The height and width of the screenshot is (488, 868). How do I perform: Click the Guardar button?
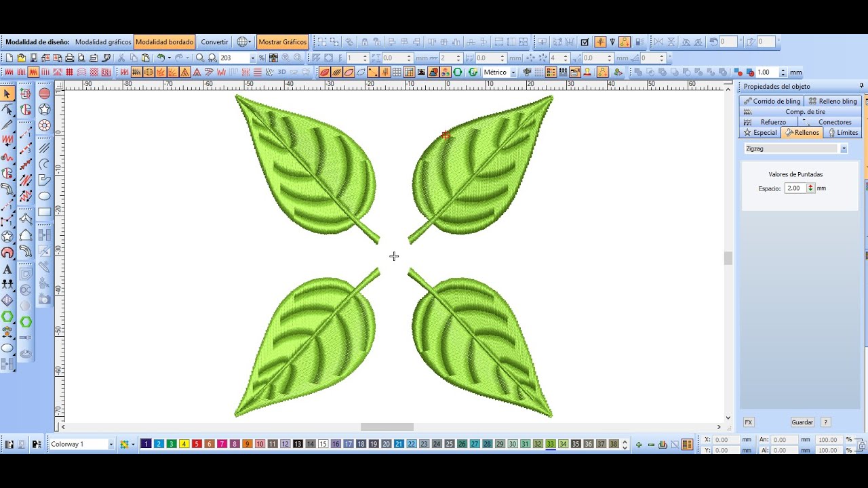(802, 422)
